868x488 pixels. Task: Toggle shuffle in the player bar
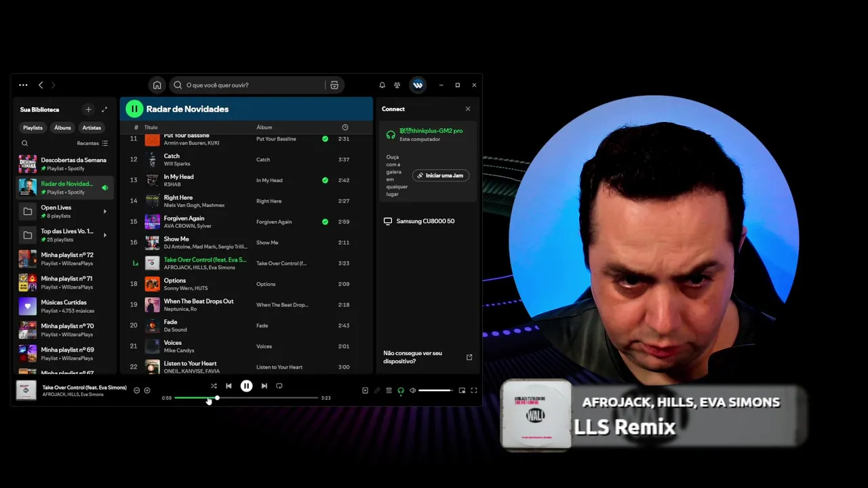[x=214, y=386]
